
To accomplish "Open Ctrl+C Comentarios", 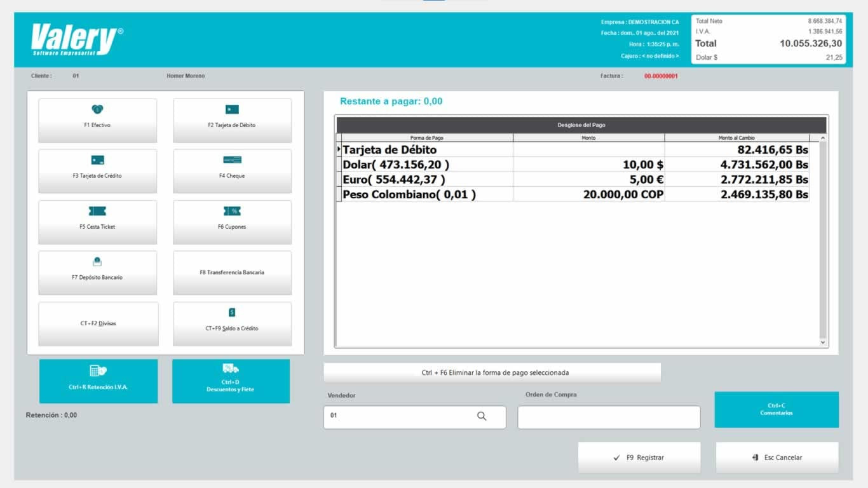I will (x=776, y=409).
